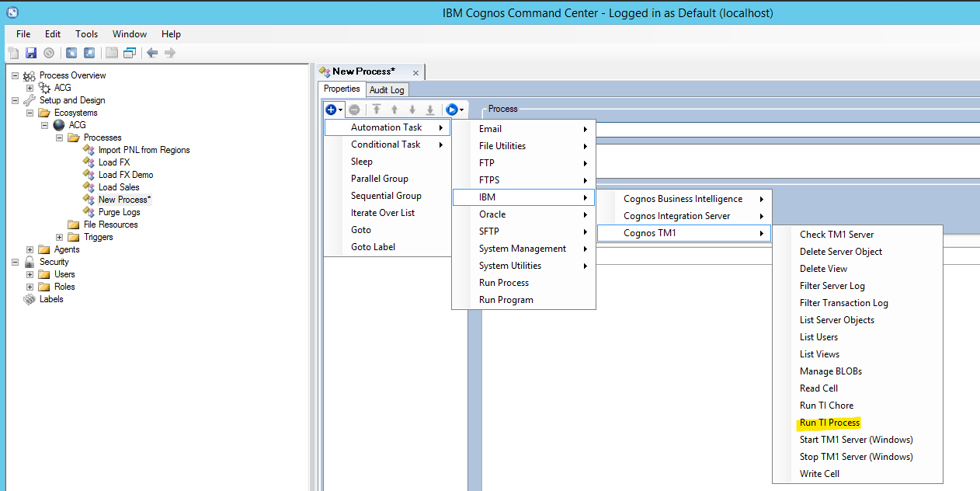
Task: Select Run TI Process from the menu
Action: coord(829,423)
